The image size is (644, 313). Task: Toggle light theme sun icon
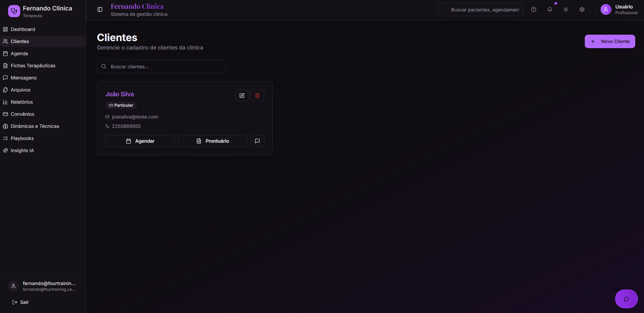[x=566, y=9]
